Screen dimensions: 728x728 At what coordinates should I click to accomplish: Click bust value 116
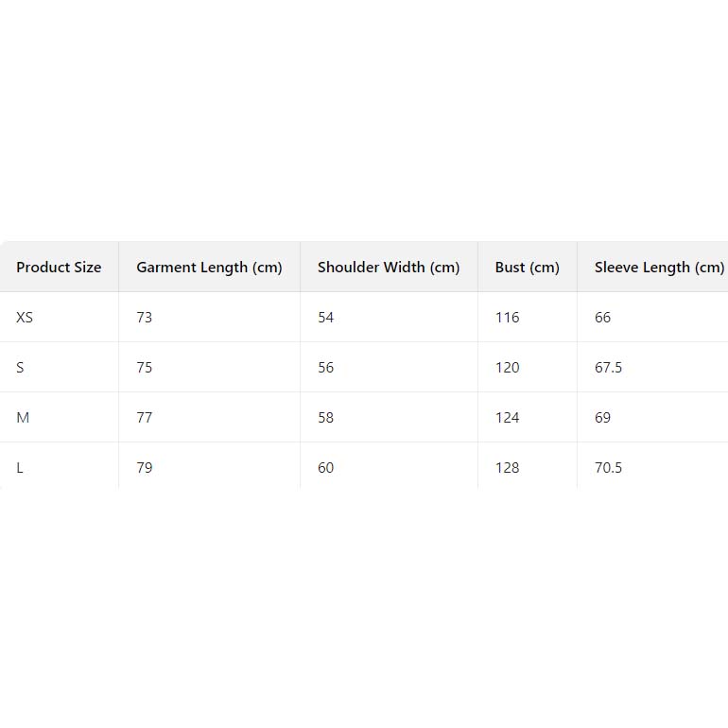(507, 318)
